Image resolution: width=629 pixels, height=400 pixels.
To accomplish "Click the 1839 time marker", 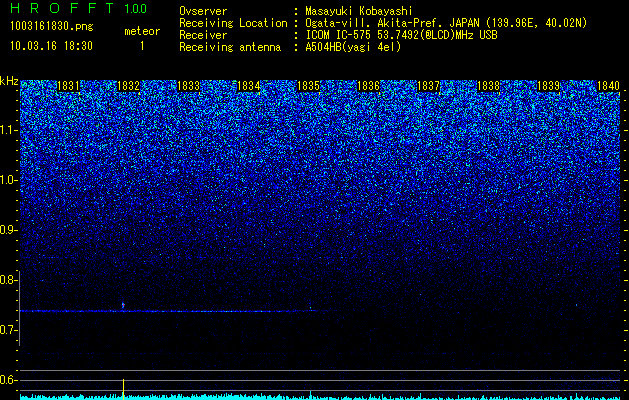I will coord(548,86).
